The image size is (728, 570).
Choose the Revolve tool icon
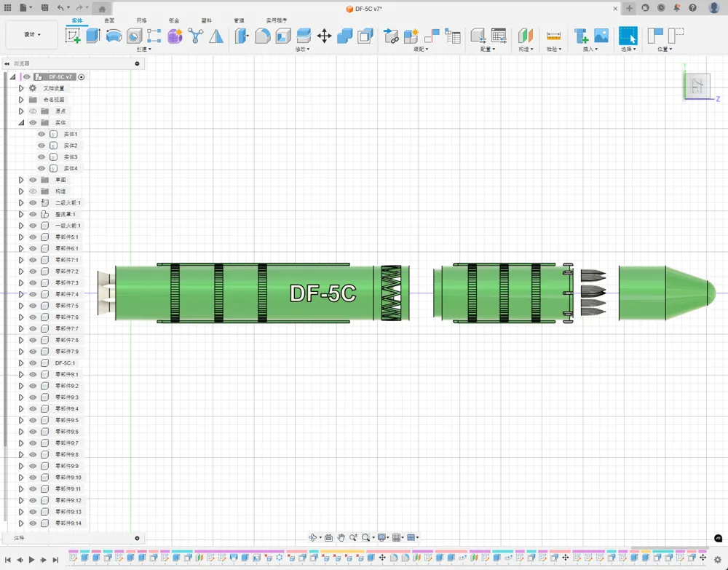[114, 36]
